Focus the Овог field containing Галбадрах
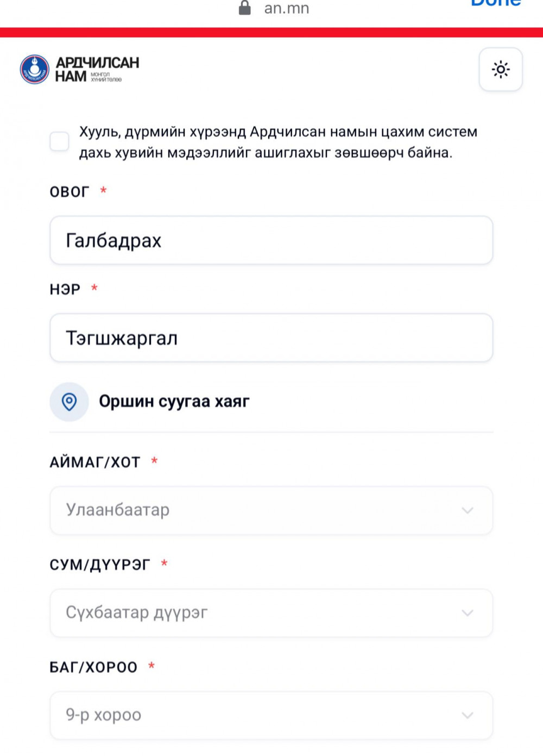 pyautogui.click(x=271, y=240)
